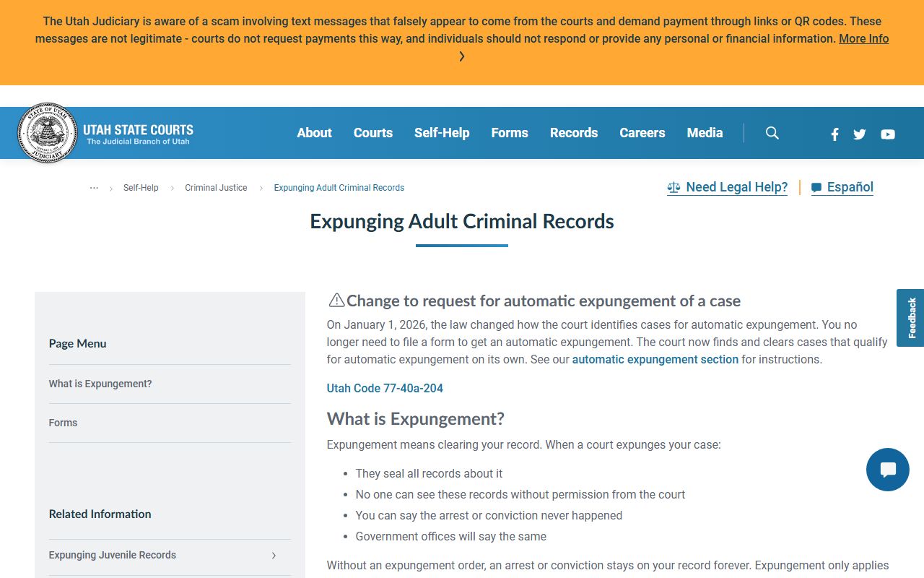Open the automatic expungement section link

click(x=655, y=359)
